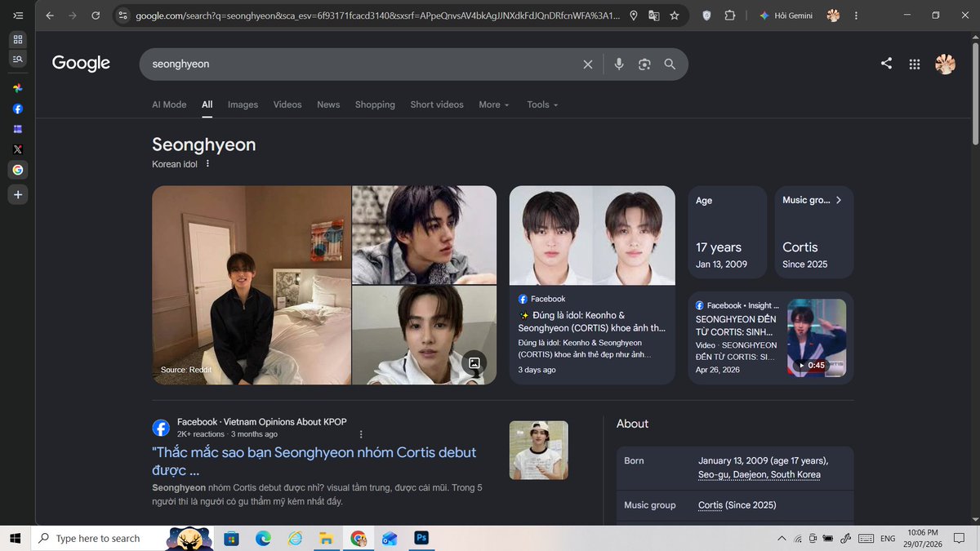Open the tab search icon in sidebar

coord(18,59)
